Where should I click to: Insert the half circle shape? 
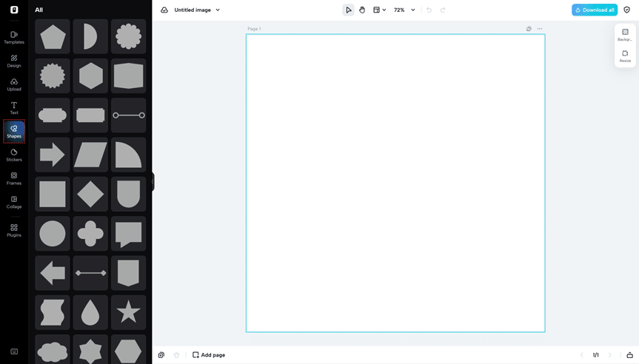90,37
